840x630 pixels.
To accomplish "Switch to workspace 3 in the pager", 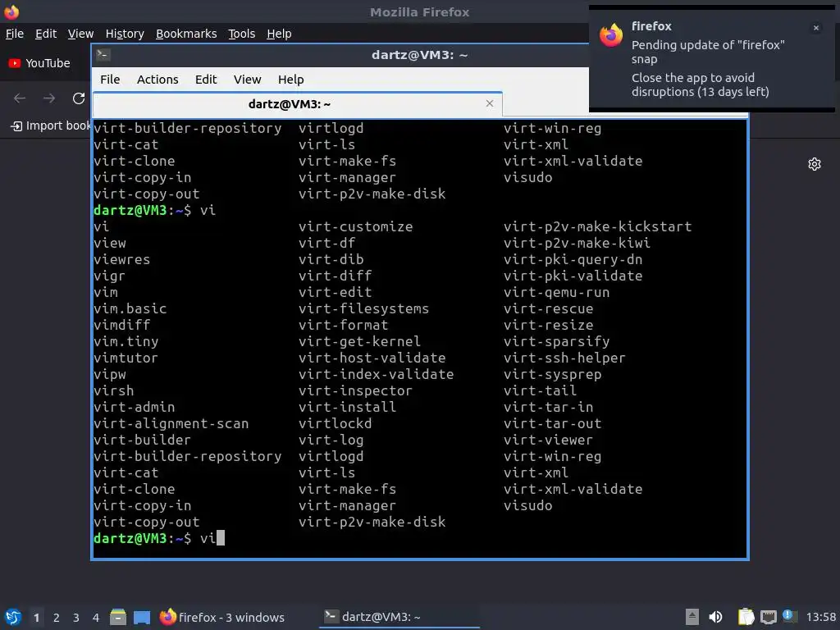I will pos(76,618).
